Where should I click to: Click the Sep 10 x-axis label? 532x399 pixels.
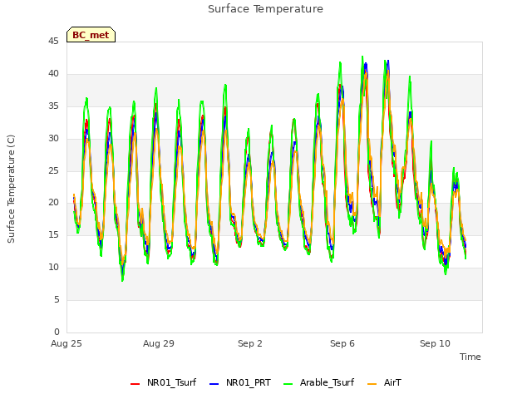coord(435,343)
